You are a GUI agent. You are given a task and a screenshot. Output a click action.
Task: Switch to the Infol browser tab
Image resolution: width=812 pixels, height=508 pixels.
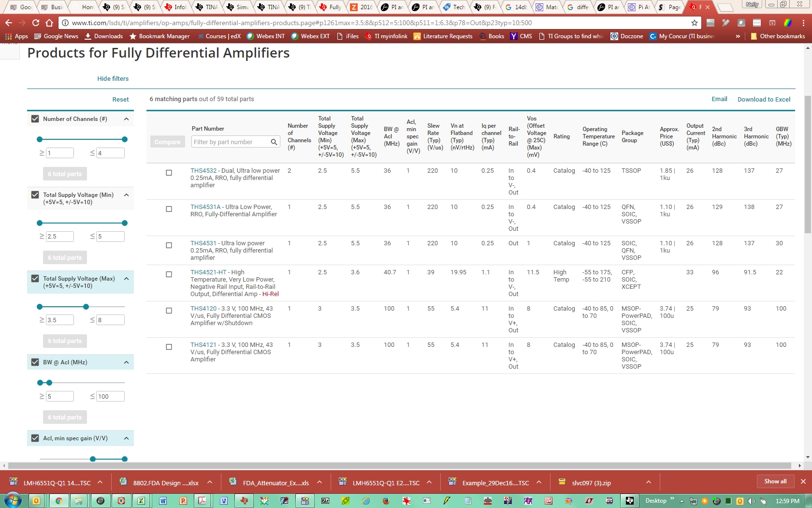pos(176,7)
